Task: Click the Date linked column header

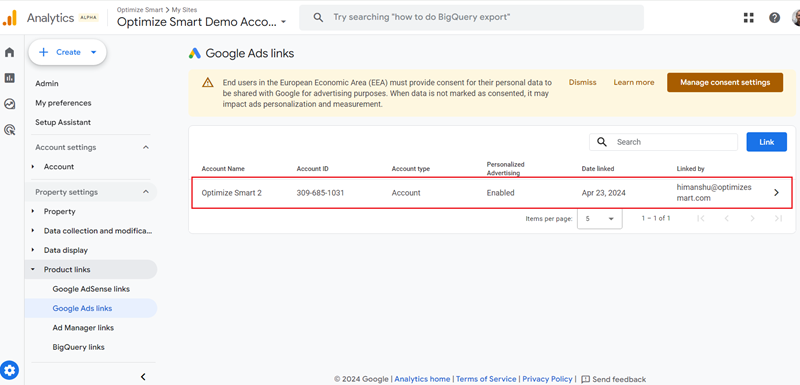Action: [x=598, y=169]
